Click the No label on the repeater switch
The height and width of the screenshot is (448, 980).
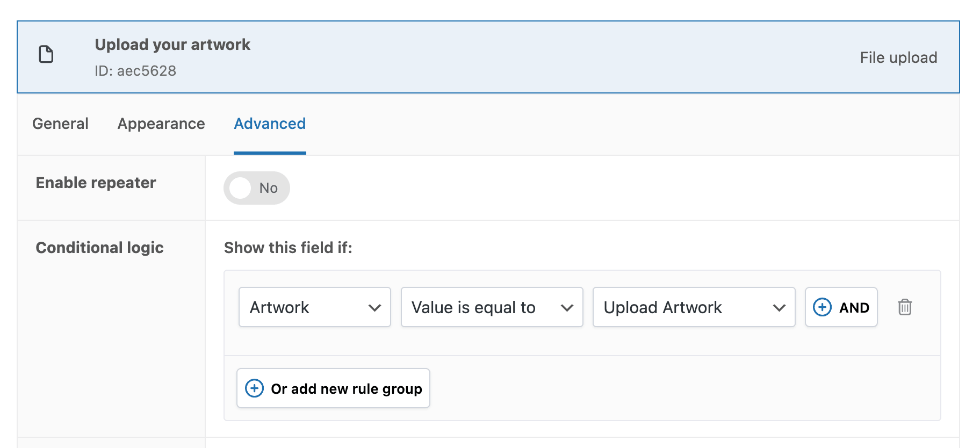268,188
